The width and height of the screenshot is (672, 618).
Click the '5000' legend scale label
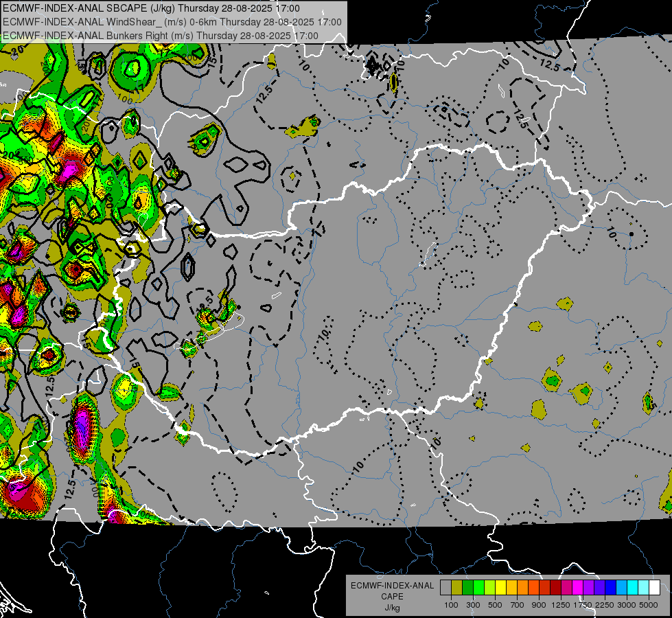click(649, 605)
